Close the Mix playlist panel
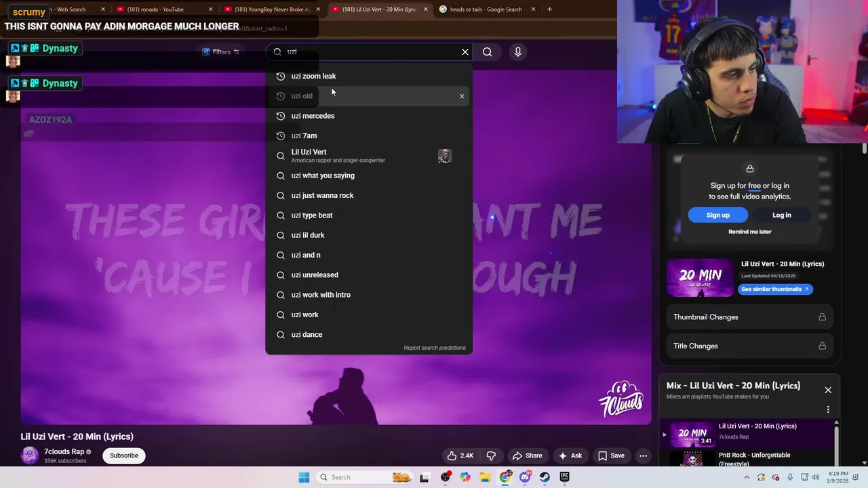 (828, 390)
